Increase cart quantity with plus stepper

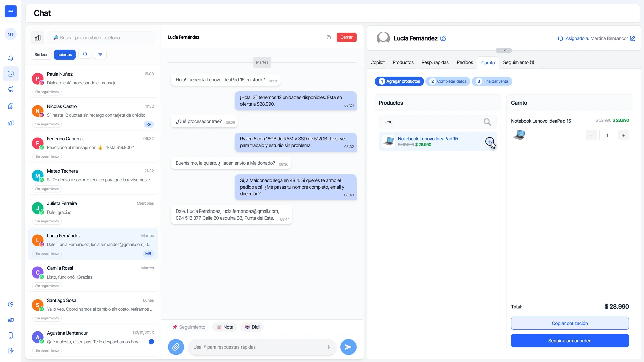624,135
